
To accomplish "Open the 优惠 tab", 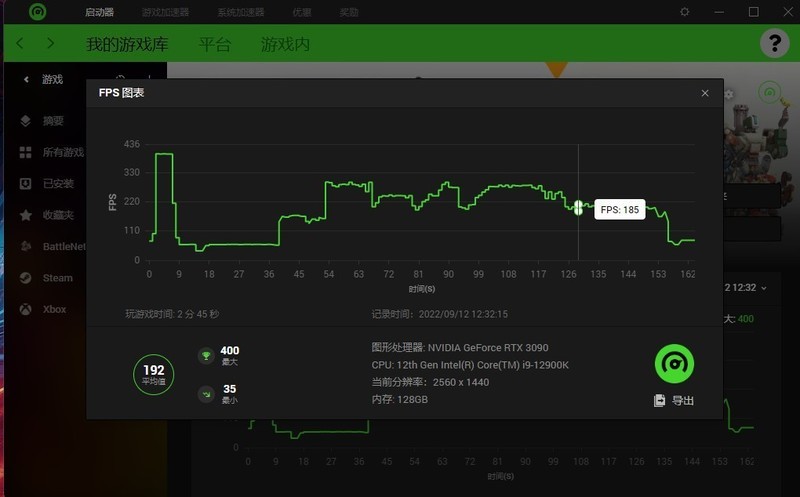I will point(302,12).
